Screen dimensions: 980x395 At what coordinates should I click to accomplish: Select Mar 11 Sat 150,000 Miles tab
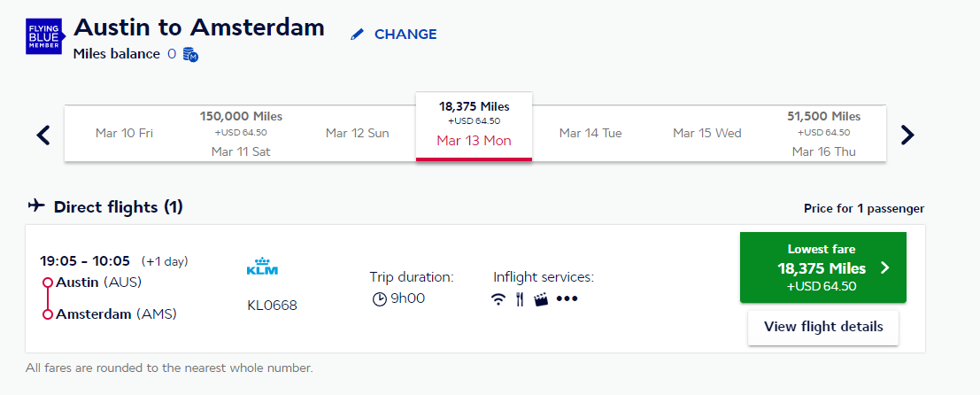pos(241,133)
